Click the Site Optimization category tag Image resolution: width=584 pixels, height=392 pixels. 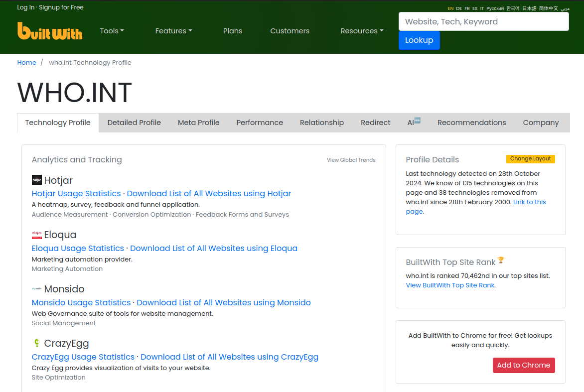click(58, 378)
